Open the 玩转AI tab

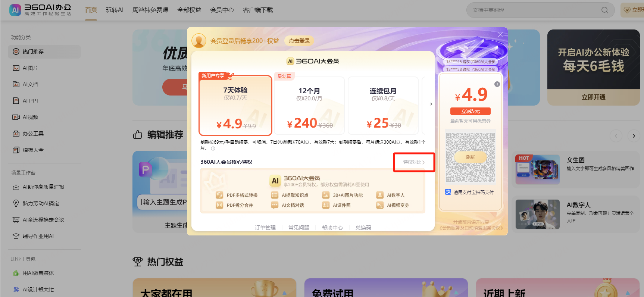(x=115, y=10)
